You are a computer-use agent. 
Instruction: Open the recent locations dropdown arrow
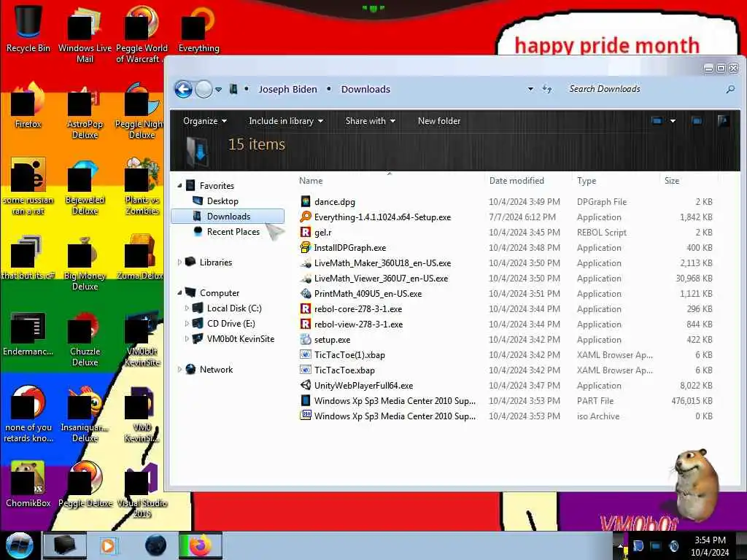pyautogui.click(x=218, y=90)
